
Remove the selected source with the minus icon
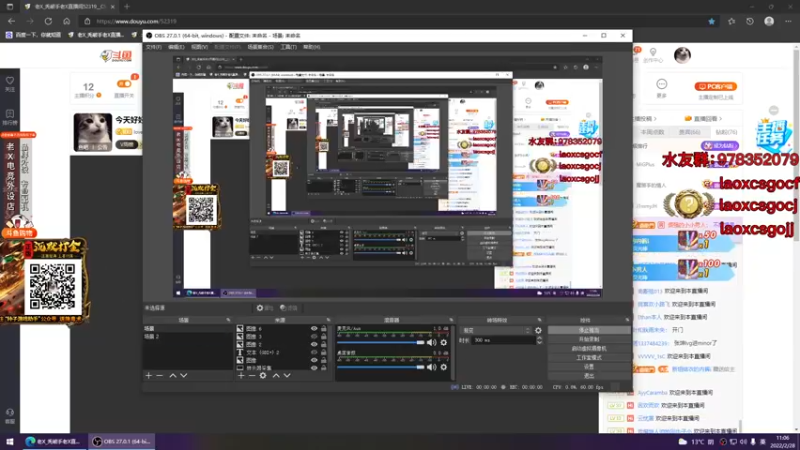click(252, 376)
